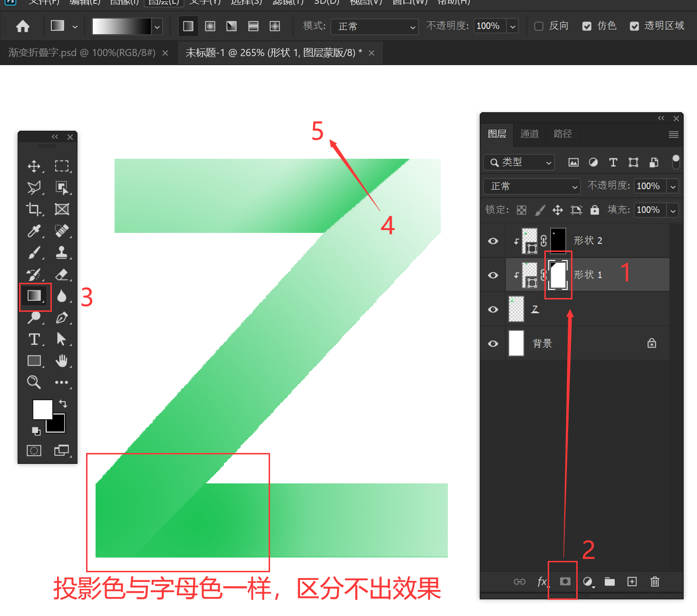Reset default foreground and background colors

(x=36, y=431)
